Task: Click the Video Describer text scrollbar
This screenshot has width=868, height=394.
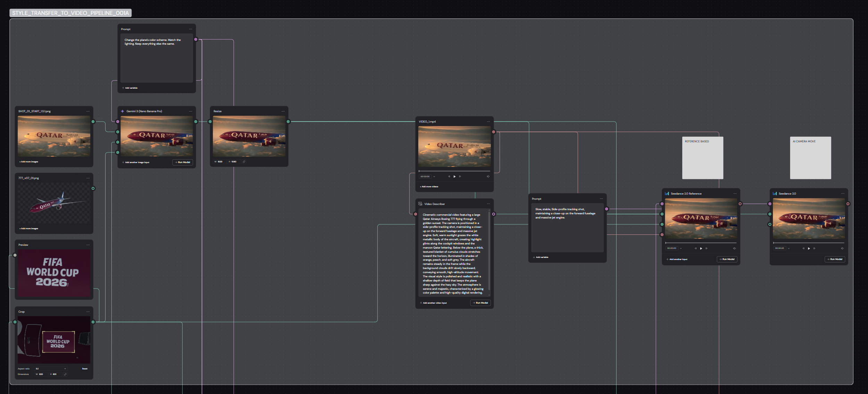Action: pos(489,250)
